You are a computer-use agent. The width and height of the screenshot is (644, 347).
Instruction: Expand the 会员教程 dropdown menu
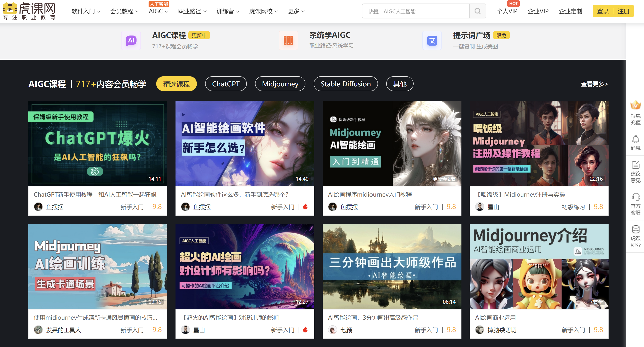click(x=124, y=11)
